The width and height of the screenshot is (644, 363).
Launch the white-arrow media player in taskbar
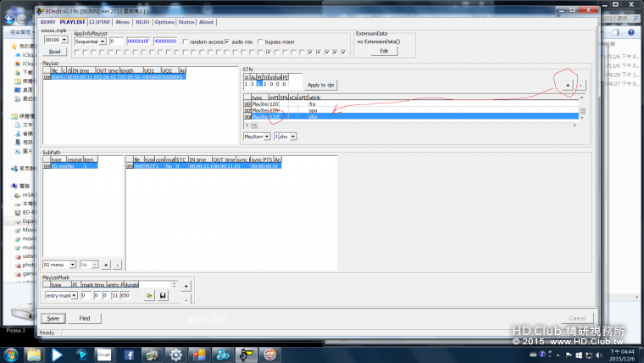pos(57,355)
